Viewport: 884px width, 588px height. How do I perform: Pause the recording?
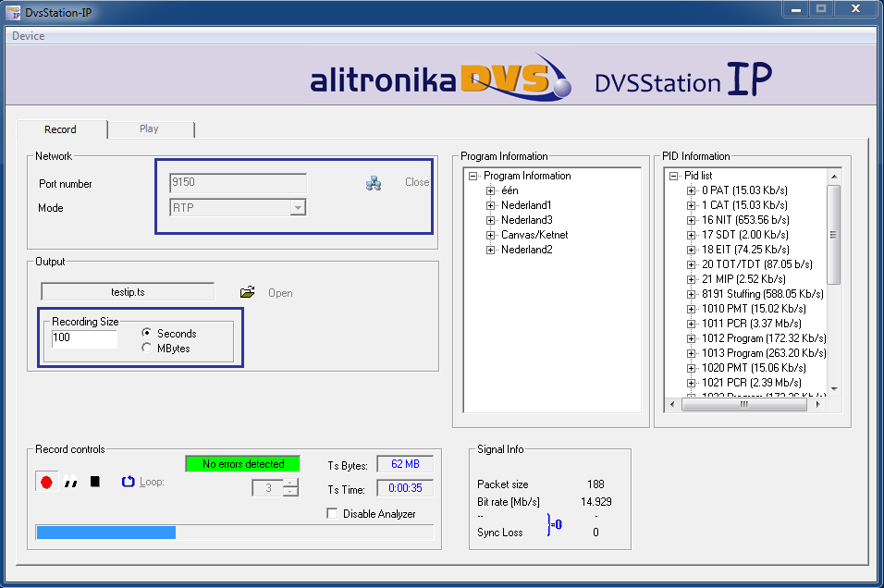click(70, 482)
